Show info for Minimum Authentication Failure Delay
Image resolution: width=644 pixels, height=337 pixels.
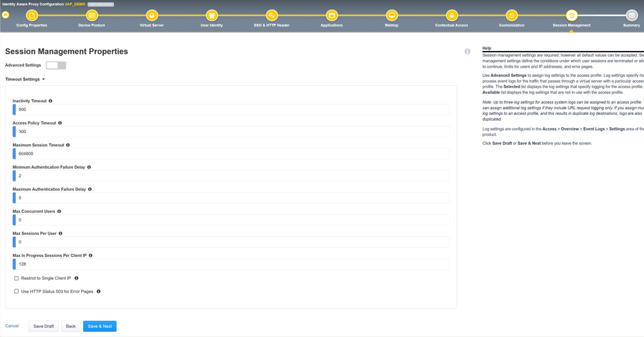tap(89, 167)
